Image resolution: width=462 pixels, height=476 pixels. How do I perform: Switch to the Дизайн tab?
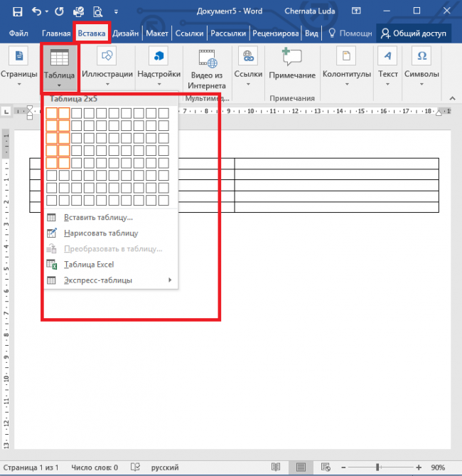pos(125,33)
